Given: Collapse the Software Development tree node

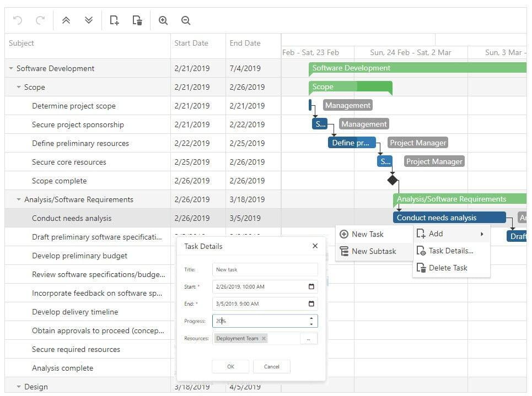Looking at the screenshot, I should click(11, 69).
